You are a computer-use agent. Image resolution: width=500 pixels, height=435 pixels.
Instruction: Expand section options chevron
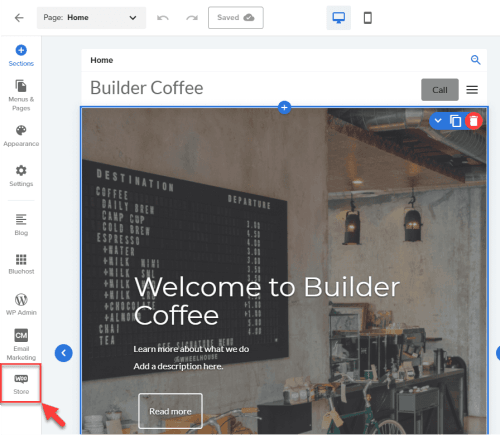click(x=438, y=121)
